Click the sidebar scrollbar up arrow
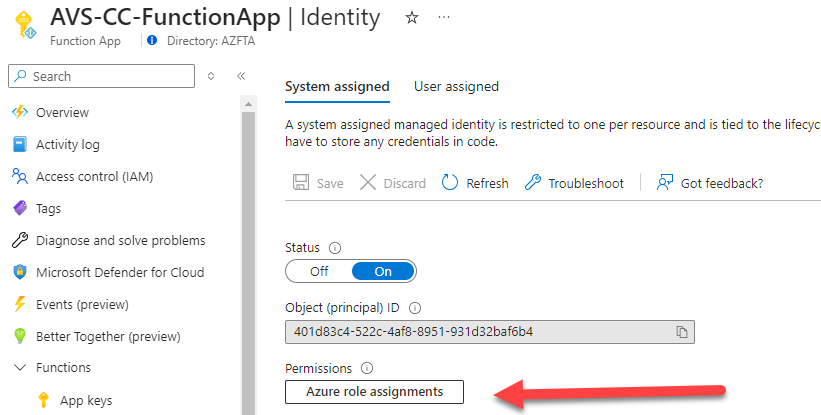 click(x=248, y=104)
